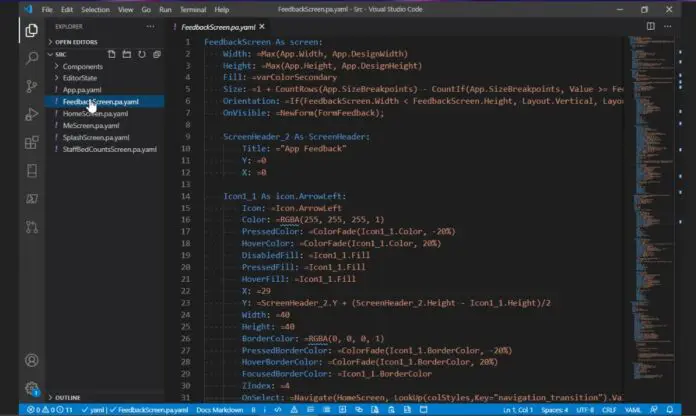Open editor more actions ellipsis
Image resolution: width=696 pixels, height=416 pixels.
668,27
